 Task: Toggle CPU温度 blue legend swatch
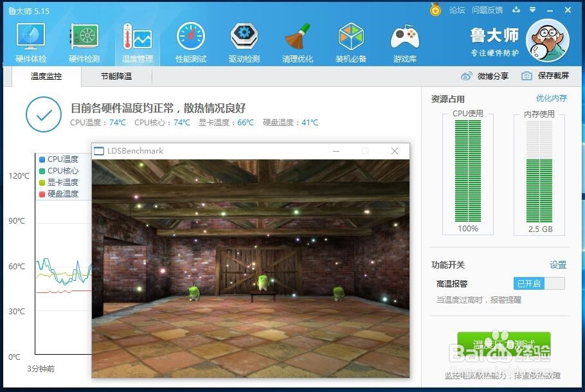pos(42,159)
